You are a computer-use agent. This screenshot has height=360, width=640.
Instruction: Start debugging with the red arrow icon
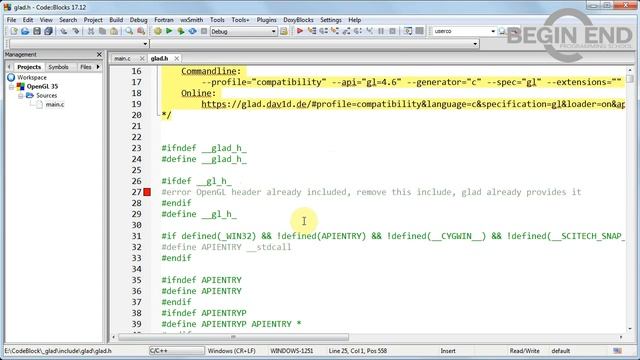tap(300, 31)
